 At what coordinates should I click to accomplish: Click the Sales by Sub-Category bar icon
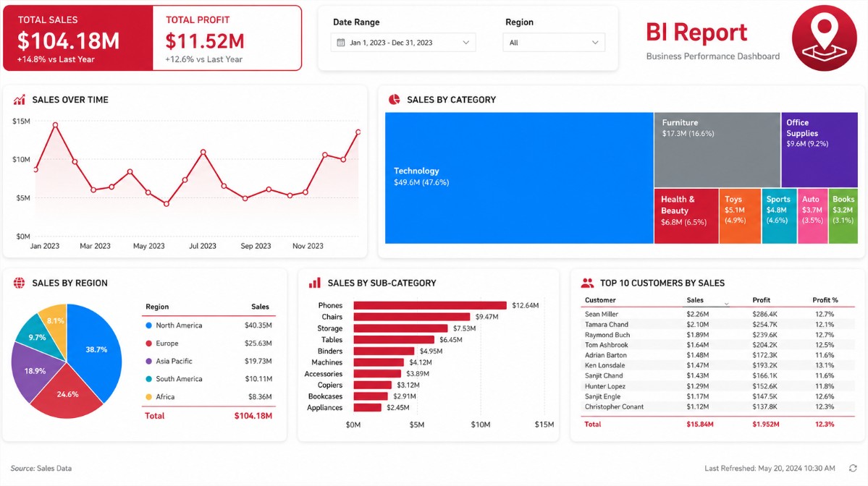pyautogui.click(x=314, y=283)
